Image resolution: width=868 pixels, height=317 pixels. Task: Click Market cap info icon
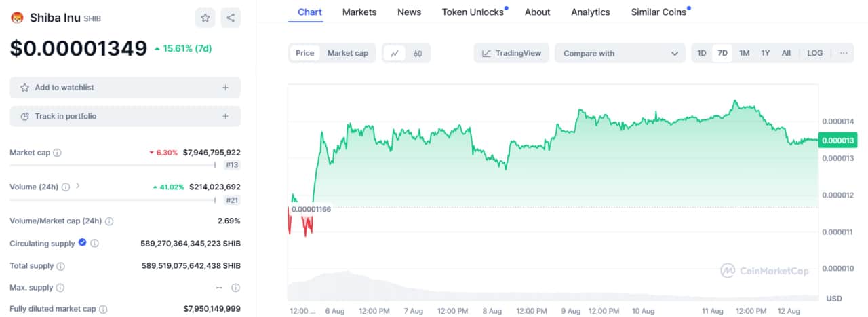pyautogui.click(x=57, y=153)
